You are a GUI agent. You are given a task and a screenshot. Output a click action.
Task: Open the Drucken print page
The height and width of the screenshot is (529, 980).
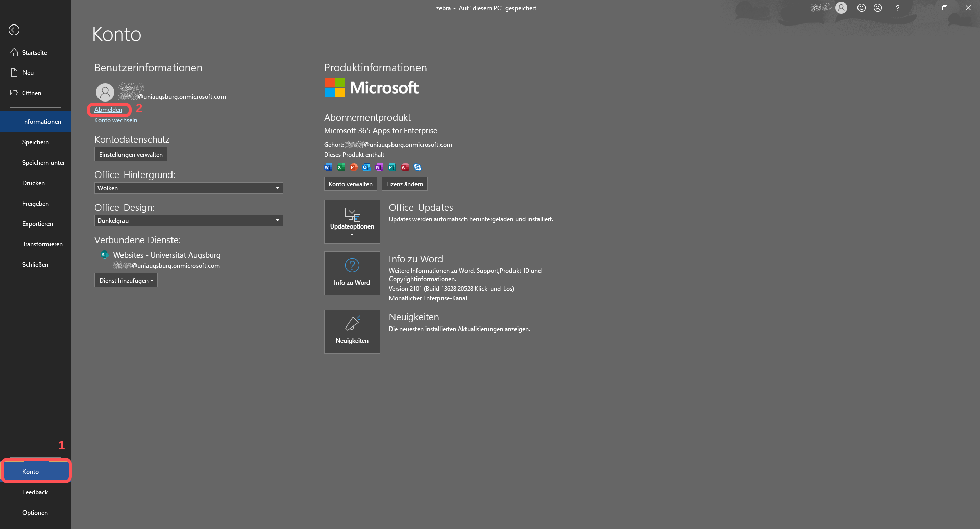tap(36, 183)
